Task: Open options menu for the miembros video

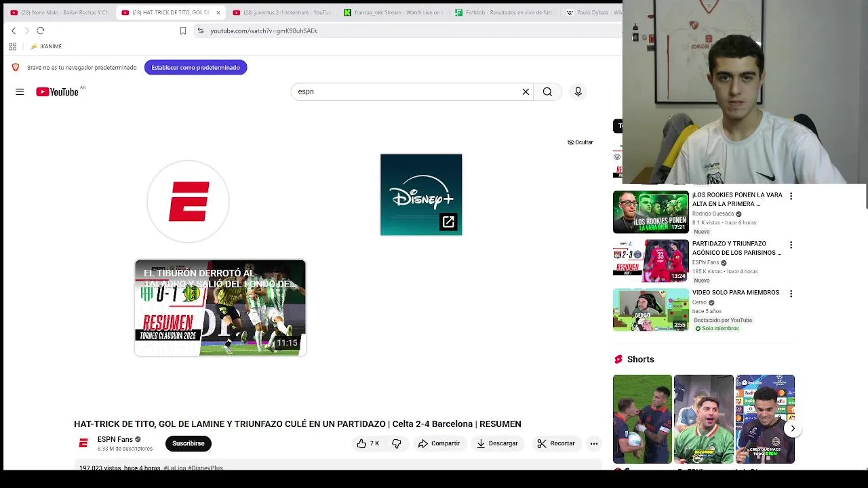Action: pyautogui.click(x=791, y=293)
